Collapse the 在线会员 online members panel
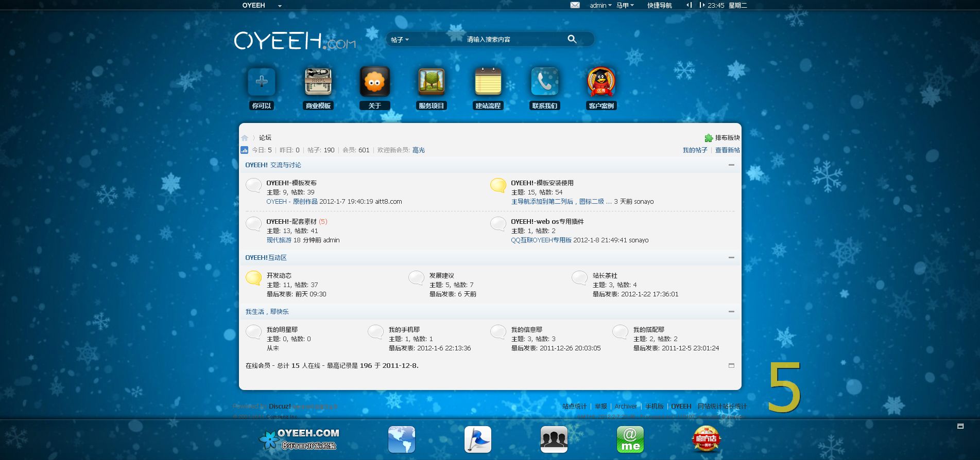Screen dimensions: 980x460 coord(731,366)
